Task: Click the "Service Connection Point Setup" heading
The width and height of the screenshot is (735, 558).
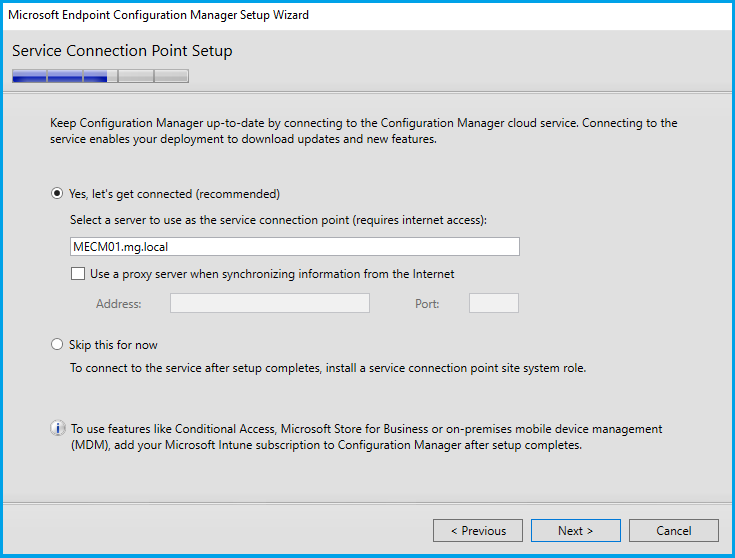Action: [x=122, y=51]
